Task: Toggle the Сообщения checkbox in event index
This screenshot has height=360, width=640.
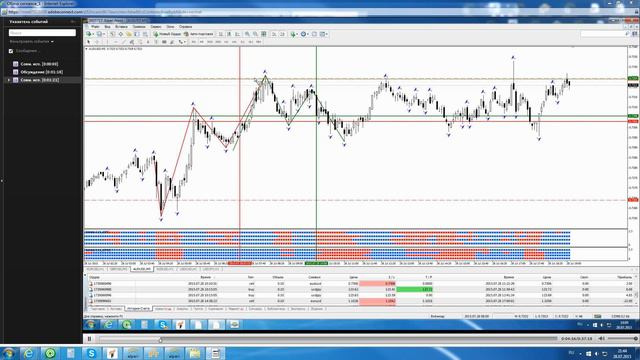Action: click(11, 51)
